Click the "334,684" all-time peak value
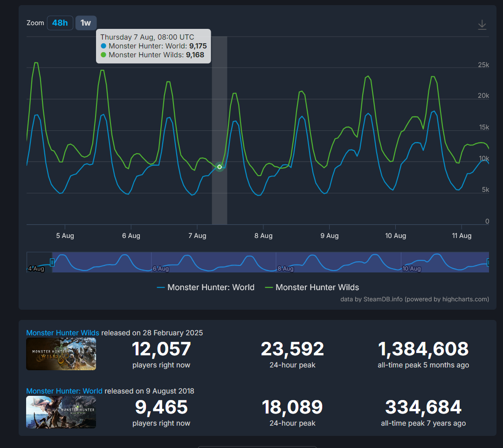This screenshot has width=503, height=448. click(423, 407)
